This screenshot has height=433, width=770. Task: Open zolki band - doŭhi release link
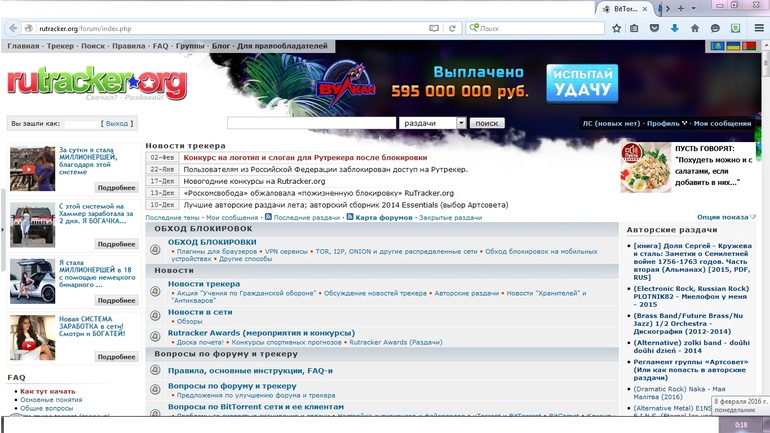691,347
